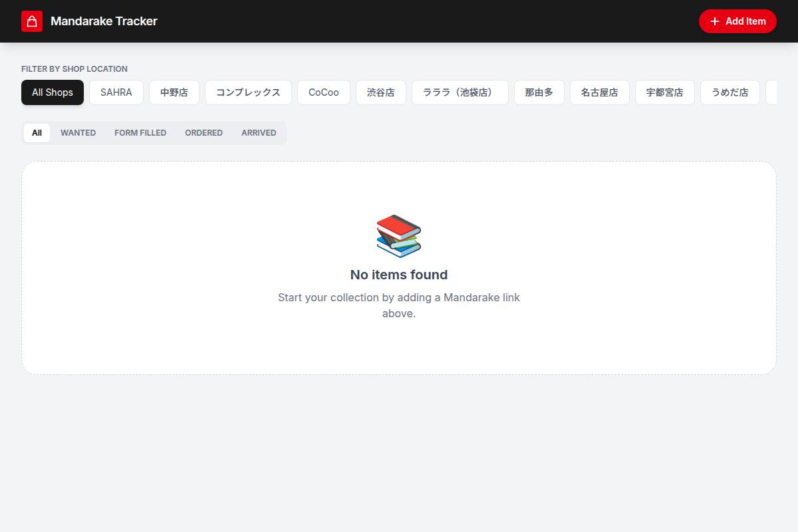Switch to the All status tab

click(37, 133)
